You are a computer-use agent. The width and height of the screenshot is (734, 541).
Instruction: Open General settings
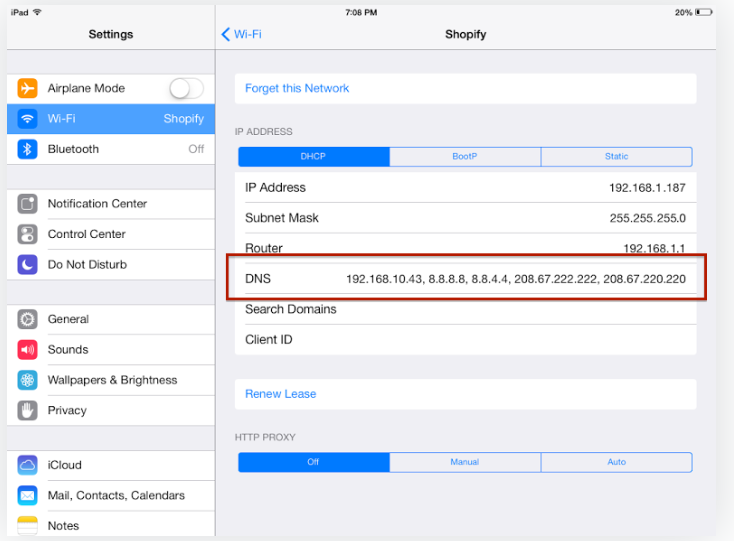(x=111, y=319)
